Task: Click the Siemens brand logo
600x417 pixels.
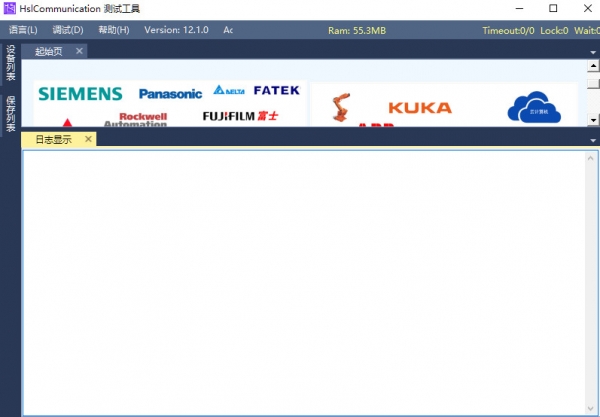Action: coord(80,94)
